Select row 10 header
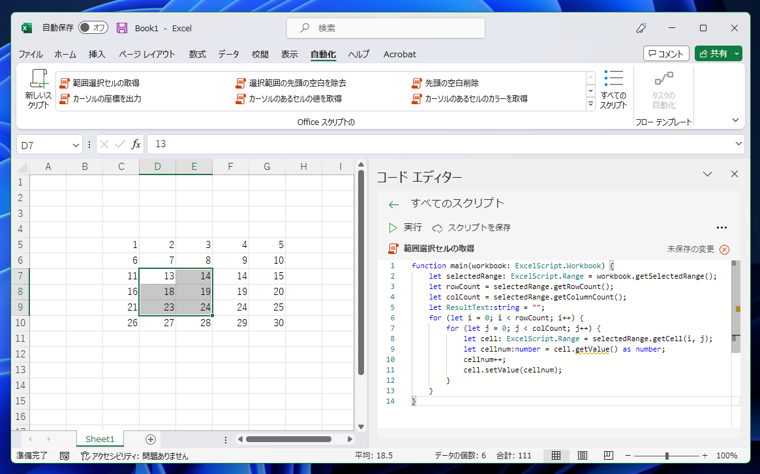This screenshot has width=760, height=474. (x=20, y=323)
